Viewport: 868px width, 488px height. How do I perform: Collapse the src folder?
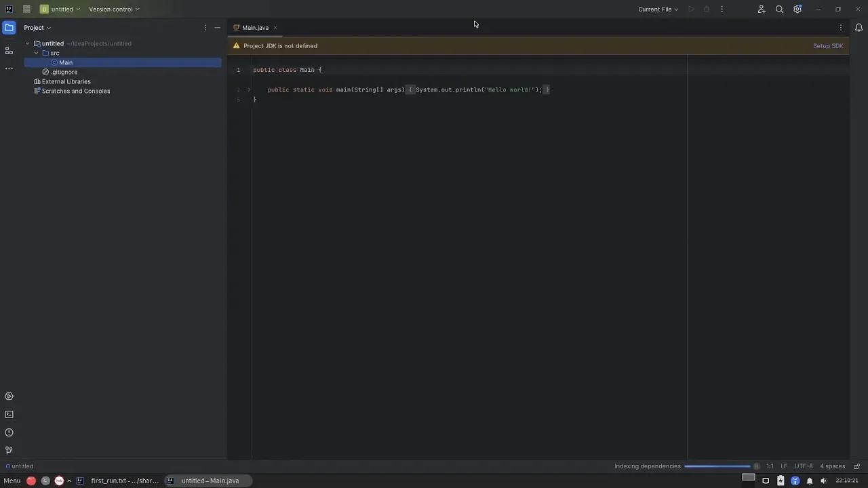click(36, 53)
